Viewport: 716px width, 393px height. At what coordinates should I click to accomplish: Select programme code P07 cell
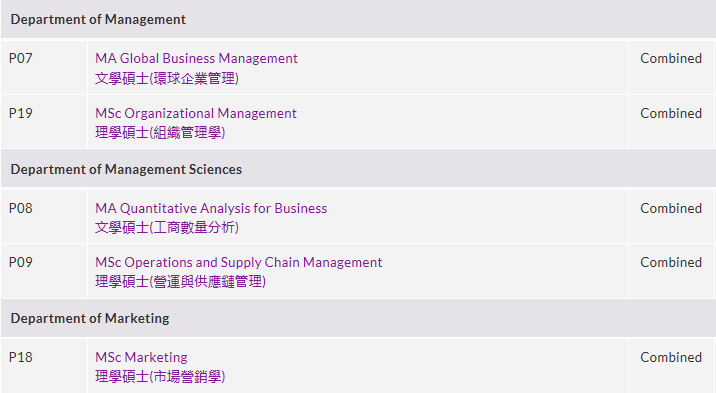44,68
